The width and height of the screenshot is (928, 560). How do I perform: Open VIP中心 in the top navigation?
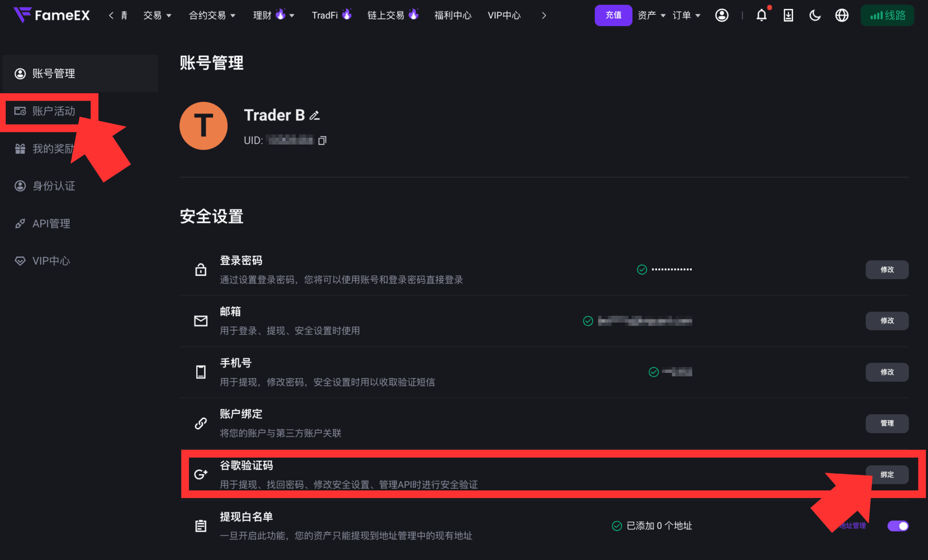[x=504, y=15]
